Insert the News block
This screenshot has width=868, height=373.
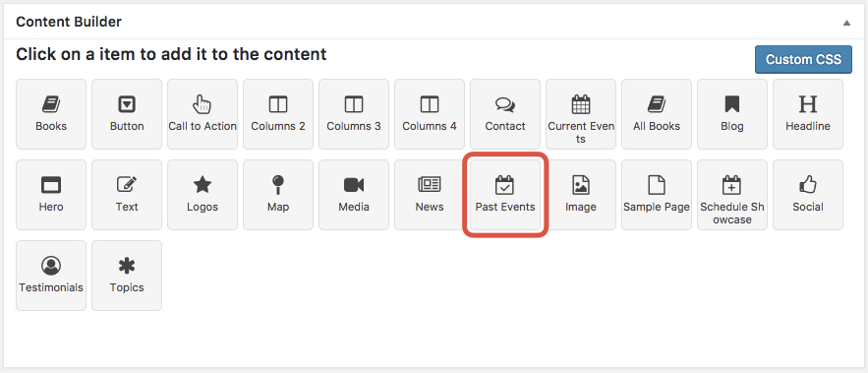coord(430,195)
